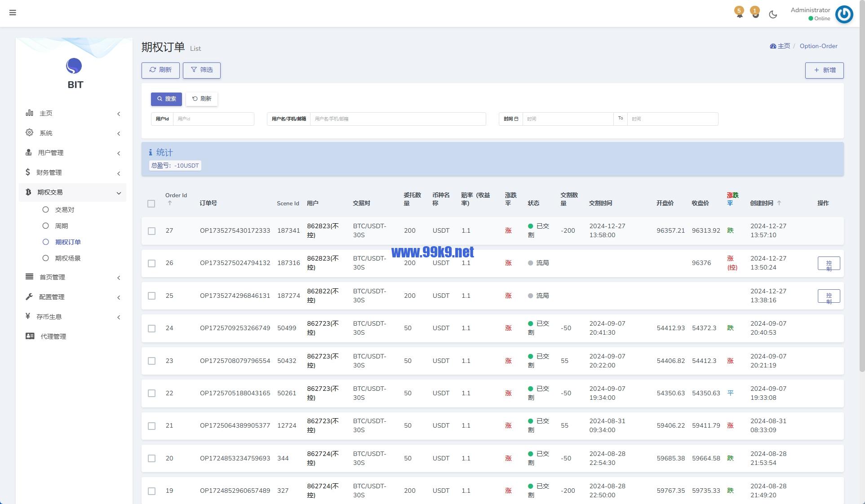
Task: Click the 筛选 filter button
Action: click(201, 70)
